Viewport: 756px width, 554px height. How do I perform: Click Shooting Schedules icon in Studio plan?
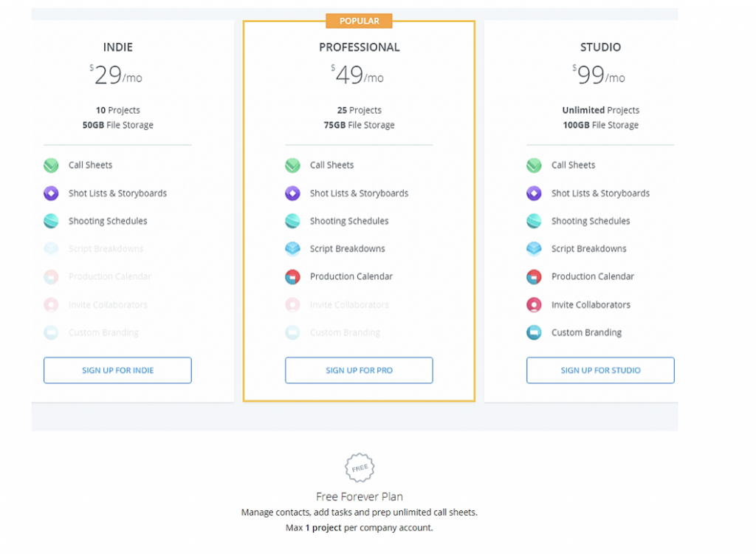point(534,221)
